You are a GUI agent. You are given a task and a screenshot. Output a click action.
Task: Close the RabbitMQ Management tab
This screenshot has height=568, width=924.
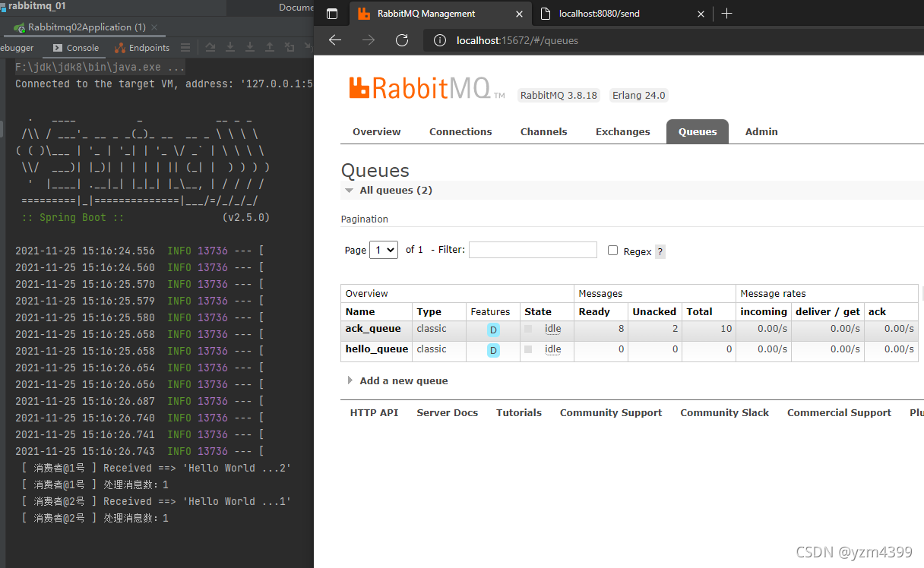click(520, 14)
